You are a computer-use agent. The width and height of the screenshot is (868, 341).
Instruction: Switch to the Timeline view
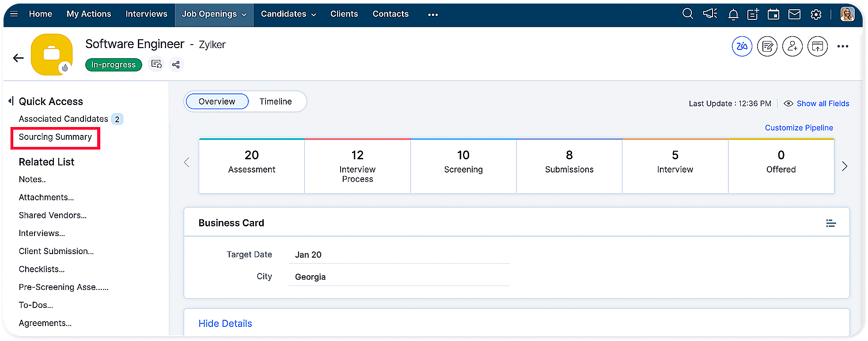(x=276, y=101)
